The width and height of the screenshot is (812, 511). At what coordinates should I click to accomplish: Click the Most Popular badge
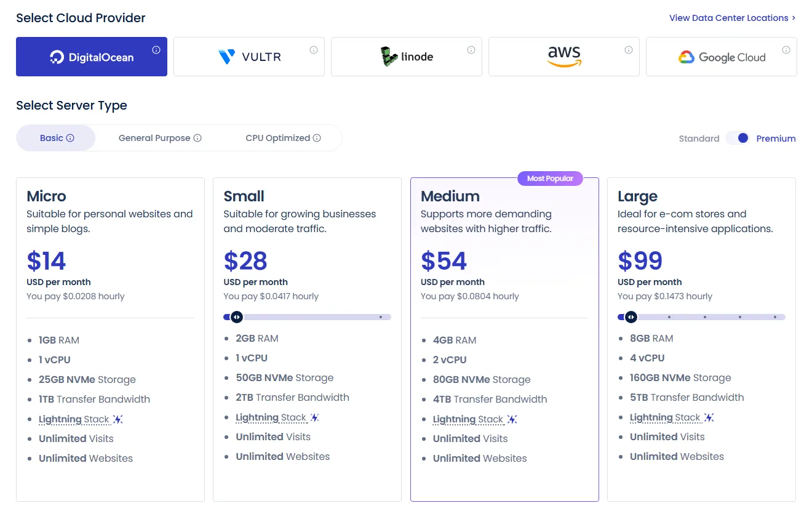pyautogui.click(x=550, y=179)
